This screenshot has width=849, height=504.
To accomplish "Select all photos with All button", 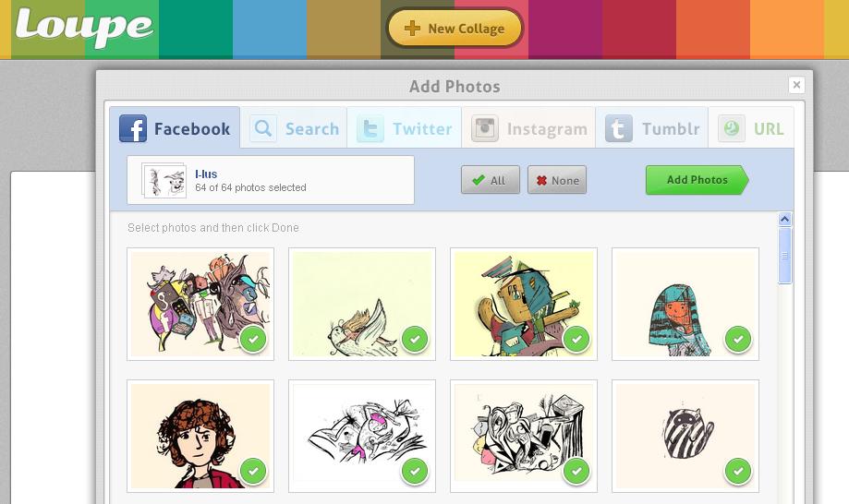I will [490, 180].
